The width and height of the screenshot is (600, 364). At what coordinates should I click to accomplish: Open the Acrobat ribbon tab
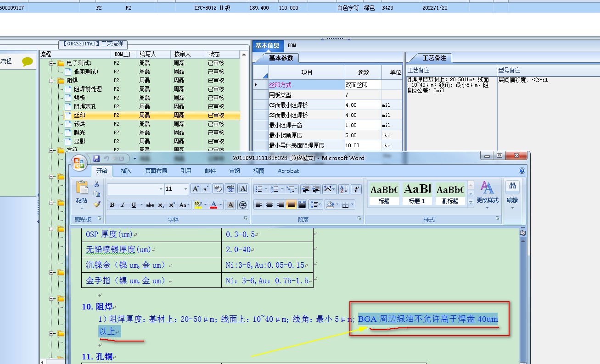click(x=288, y=171)
